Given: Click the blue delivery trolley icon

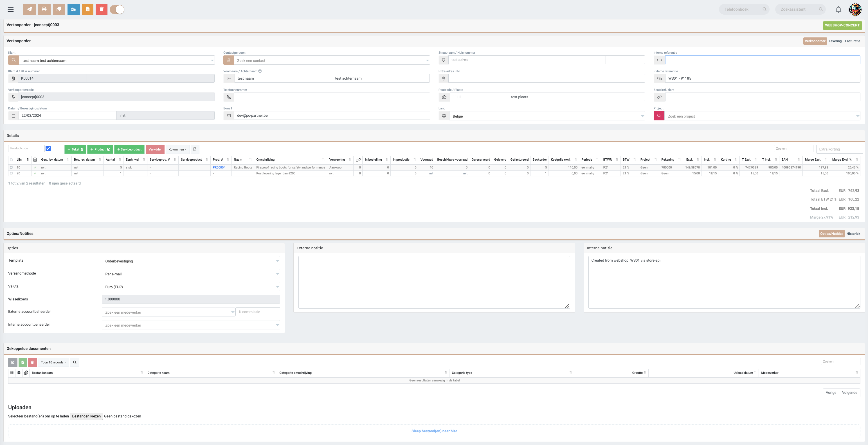Looking at the screenshot, I should tap(73, 10).
